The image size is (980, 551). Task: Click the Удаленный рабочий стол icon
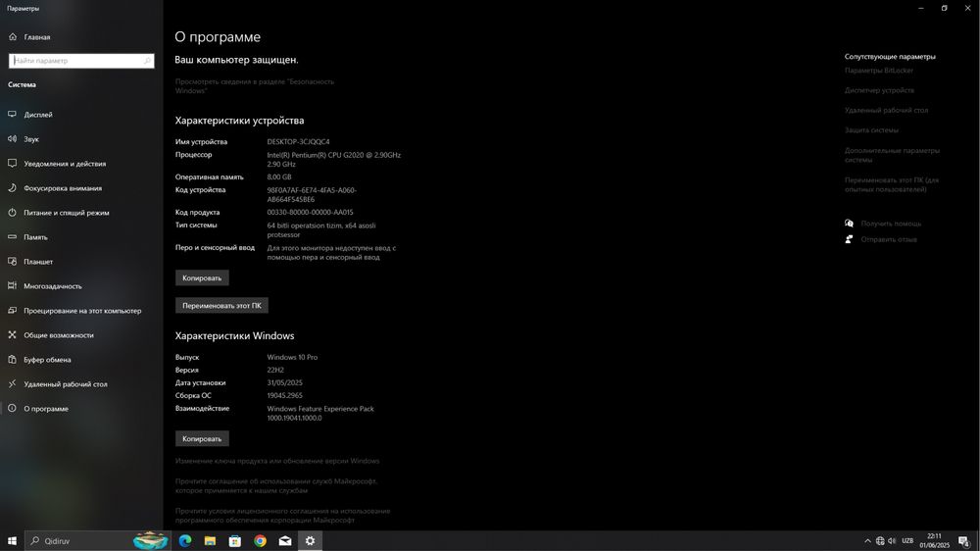pyautogui.click(x=12, y=384)
